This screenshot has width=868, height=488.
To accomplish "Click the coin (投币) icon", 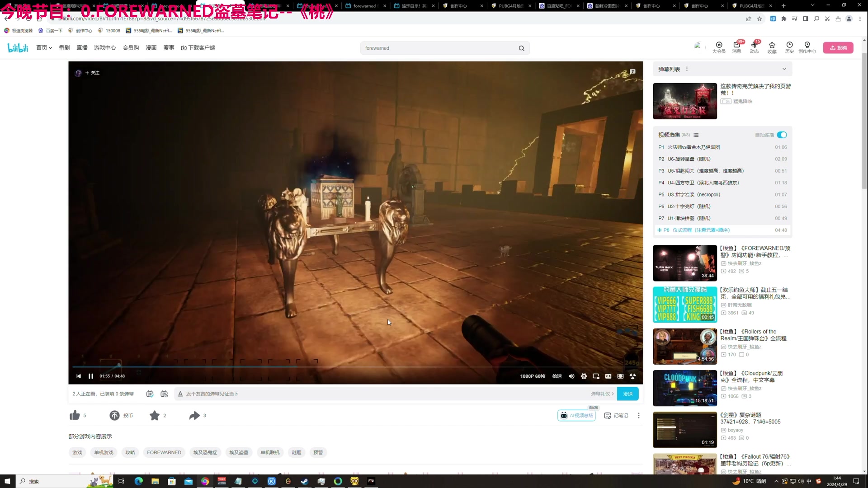I will coord(115,415).
